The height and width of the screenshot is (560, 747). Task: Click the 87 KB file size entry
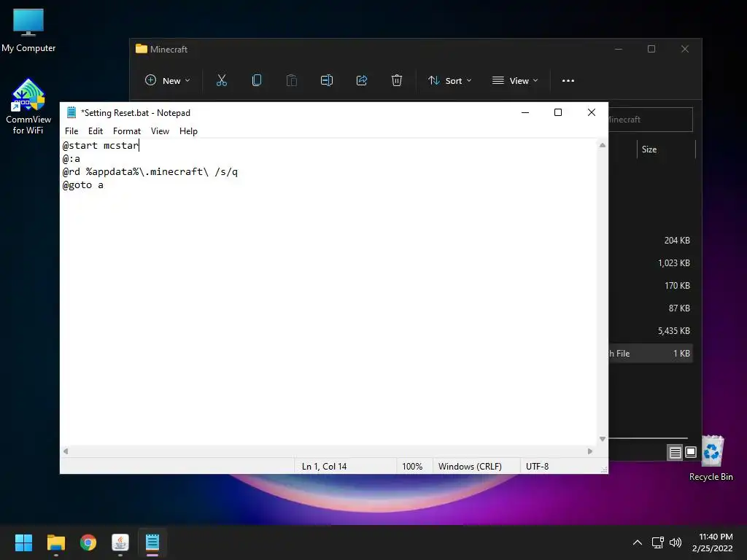pyautogui.click(x=679, y=308)
